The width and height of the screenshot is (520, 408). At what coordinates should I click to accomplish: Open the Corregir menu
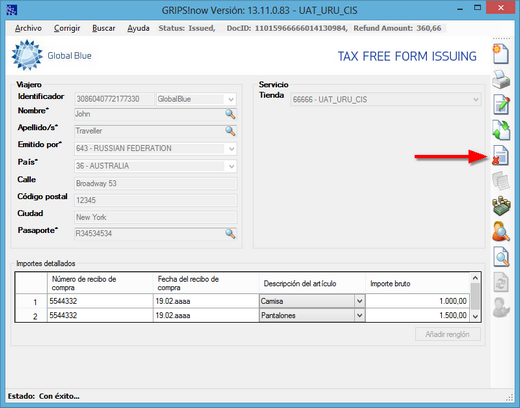point(67,28)
